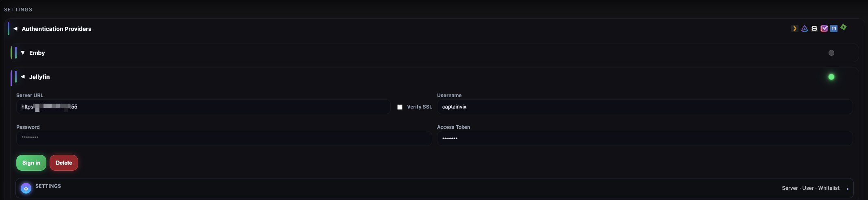
Task: Click into the Password field
Action: 224,139
